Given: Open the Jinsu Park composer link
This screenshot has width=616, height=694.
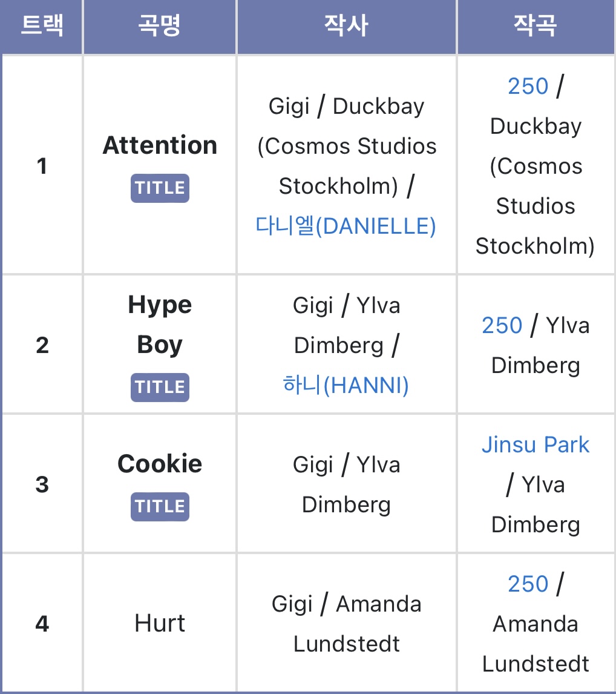Looking at the screenshot, I should point(535,445).
